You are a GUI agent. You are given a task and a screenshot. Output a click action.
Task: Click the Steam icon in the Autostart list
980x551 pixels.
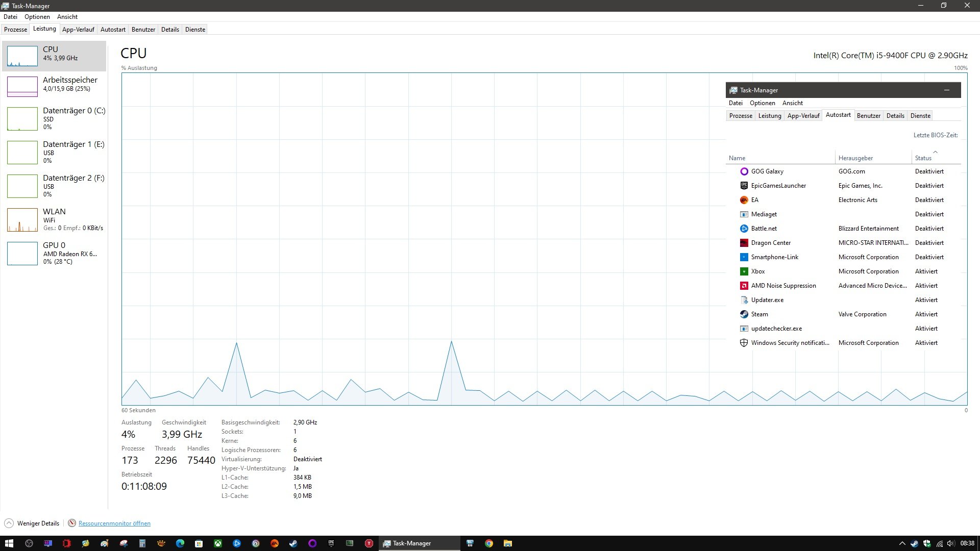(x=744, y=314)
